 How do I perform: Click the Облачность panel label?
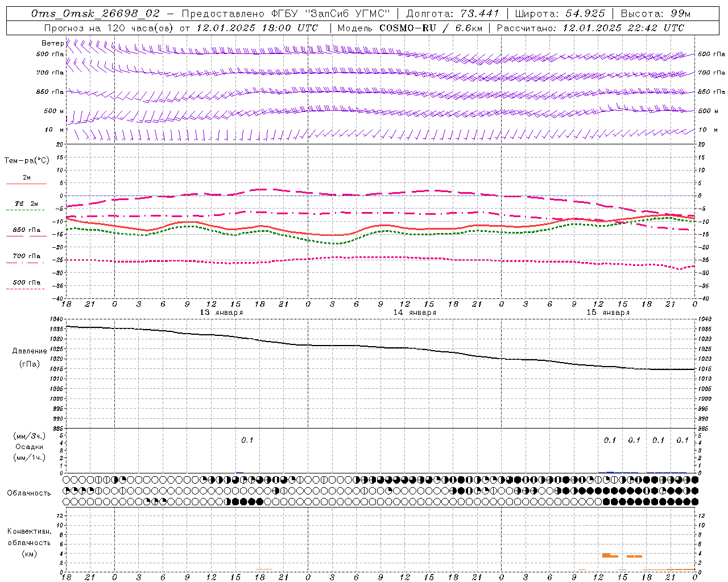pyautogui.click(x=29, y=493)
